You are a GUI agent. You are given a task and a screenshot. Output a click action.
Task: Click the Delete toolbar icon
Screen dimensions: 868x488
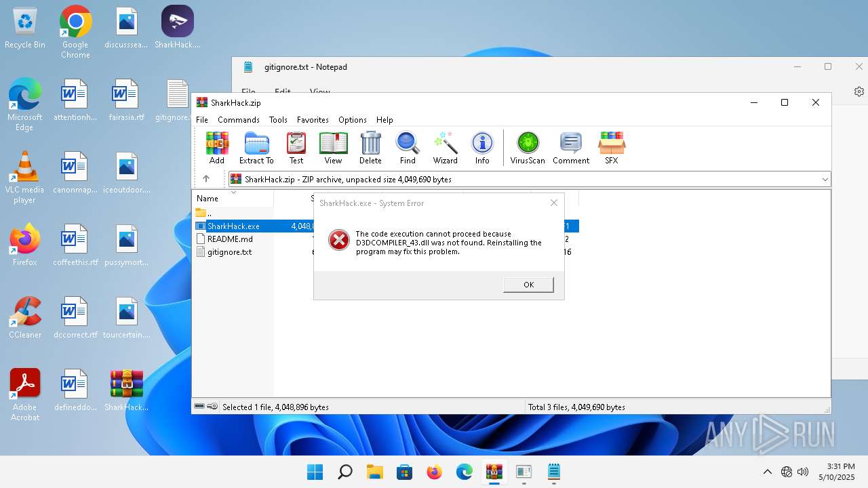(370, 148)
